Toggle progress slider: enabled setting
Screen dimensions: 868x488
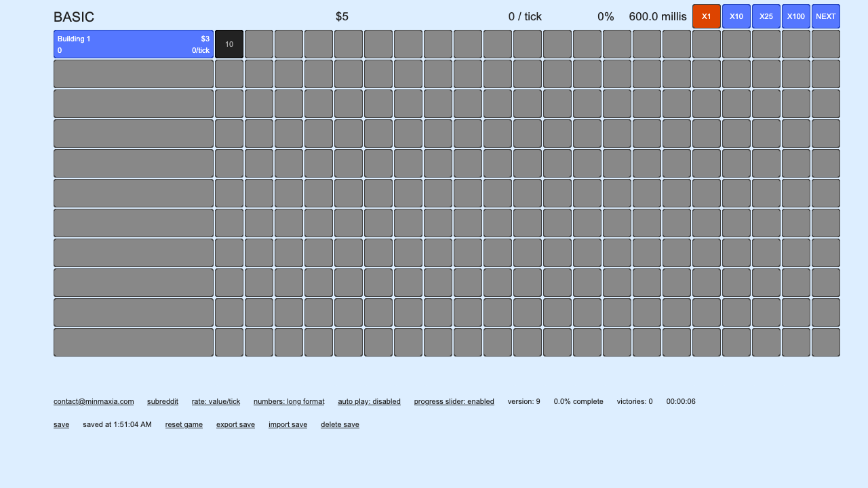point(454,401)
